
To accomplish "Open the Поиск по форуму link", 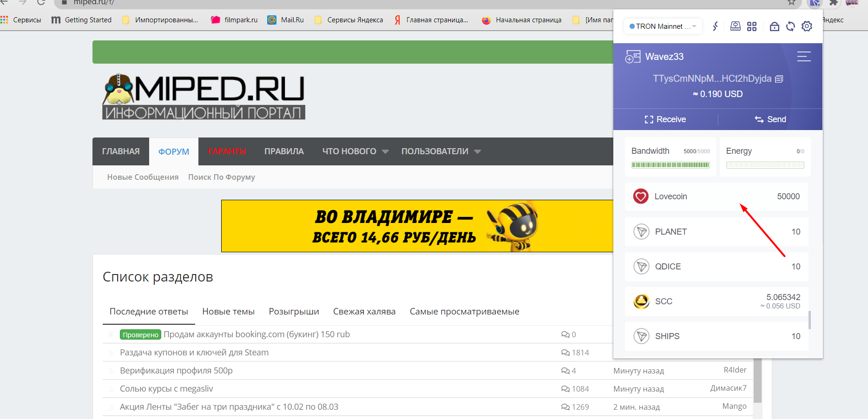I will [222, 177].
